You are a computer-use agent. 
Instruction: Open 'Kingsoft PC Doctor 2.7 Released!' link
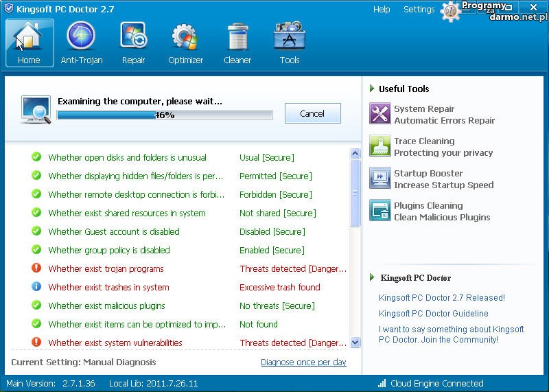(x=441, y=298)
